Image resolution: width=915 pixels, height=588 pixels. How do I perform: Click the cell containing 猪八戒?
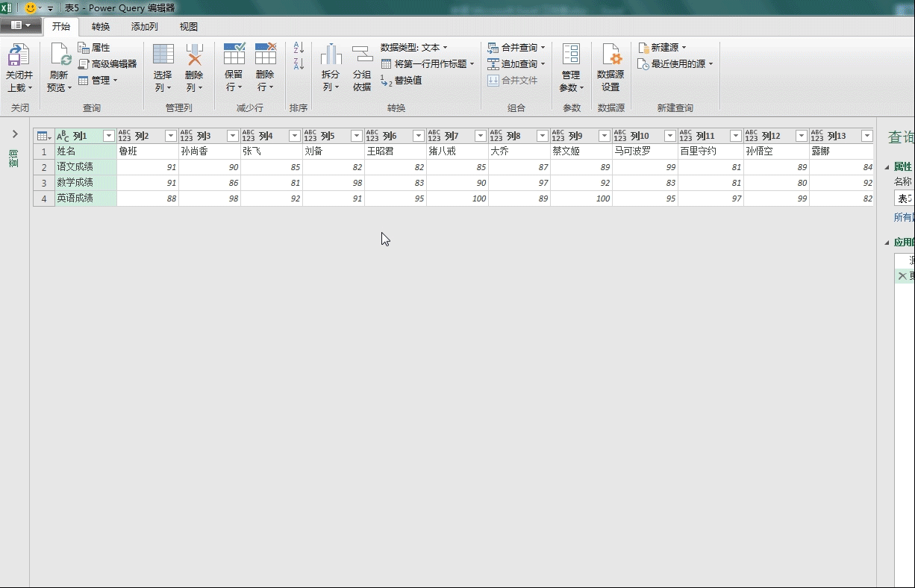point(457,151)
